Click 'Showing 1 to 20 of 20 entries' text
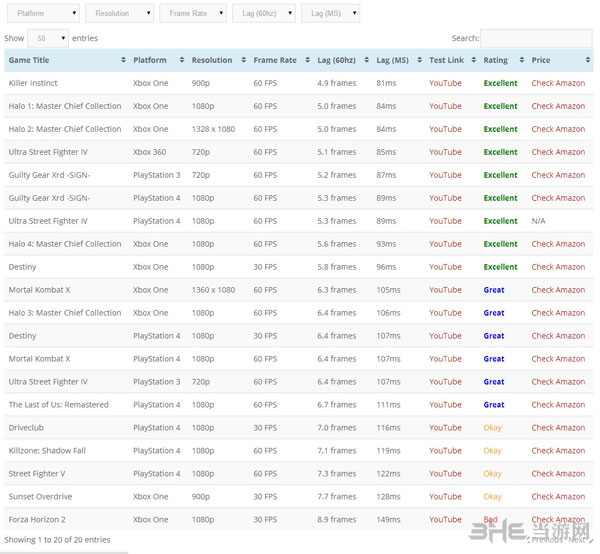 tap(57, 539)
